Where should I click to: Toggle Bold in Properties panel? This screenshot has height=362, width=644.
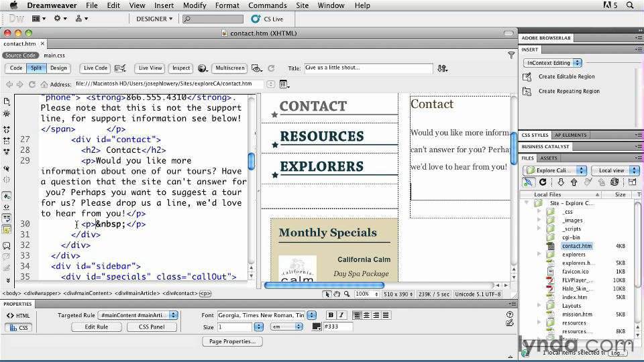coord(331,315)
